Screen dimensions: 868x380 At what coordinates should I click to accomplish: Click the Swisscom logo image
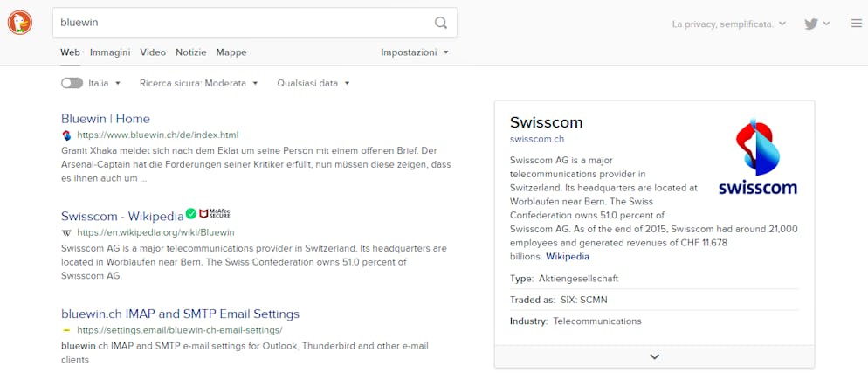point(758,156)
